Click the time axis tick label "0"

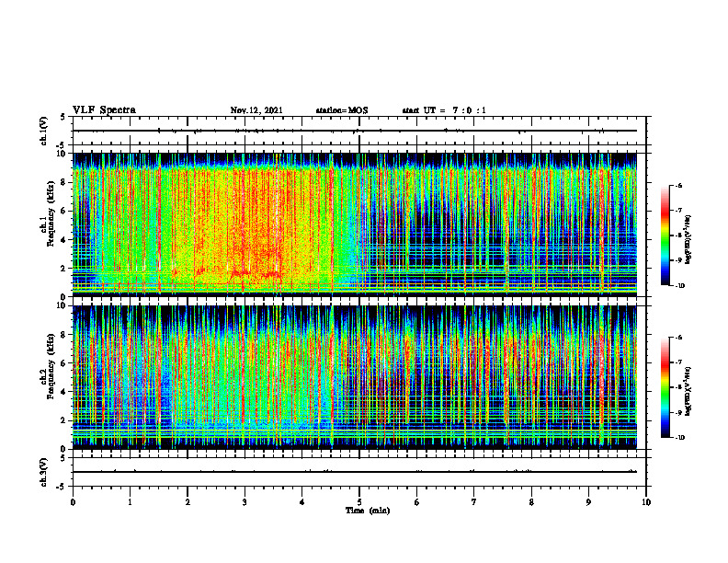coord(73,502)
